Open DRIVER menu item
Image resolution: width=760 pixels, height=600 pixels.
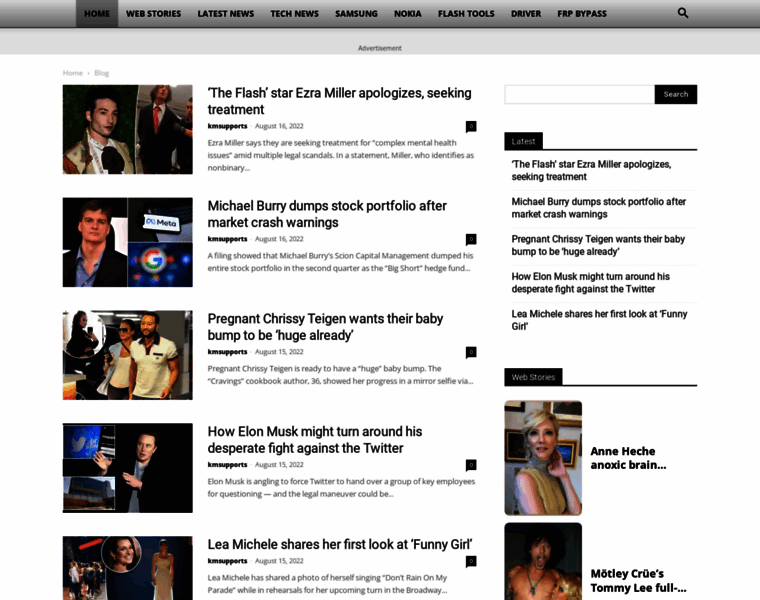click(x=525, y=14)
